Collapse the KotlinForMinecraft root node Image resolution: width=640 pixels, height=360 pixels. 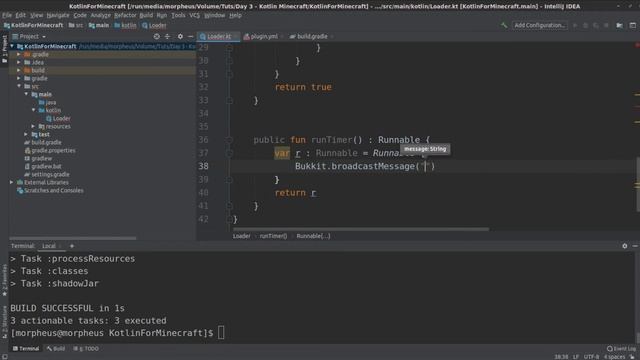(x=12, y=46)
